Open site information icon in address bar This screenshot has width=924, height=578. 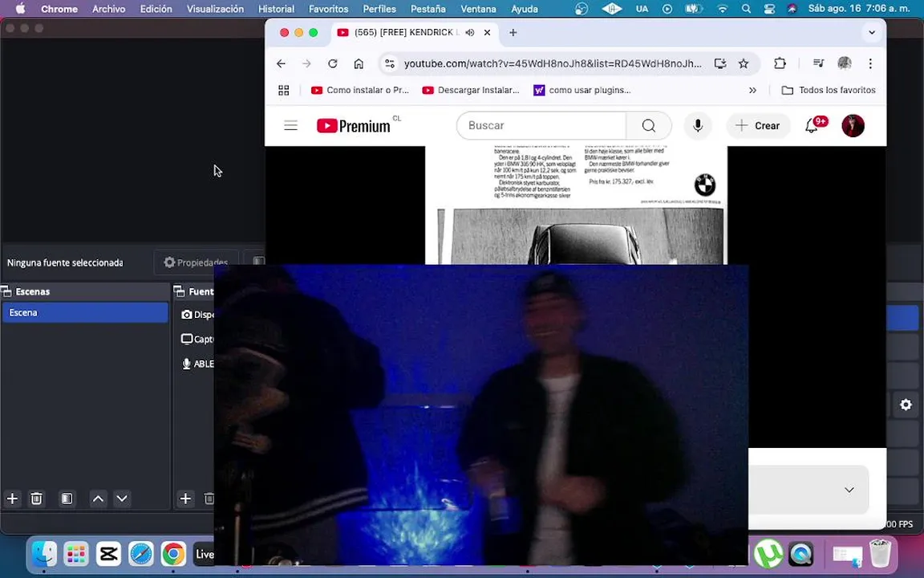[x=390, y=63]
